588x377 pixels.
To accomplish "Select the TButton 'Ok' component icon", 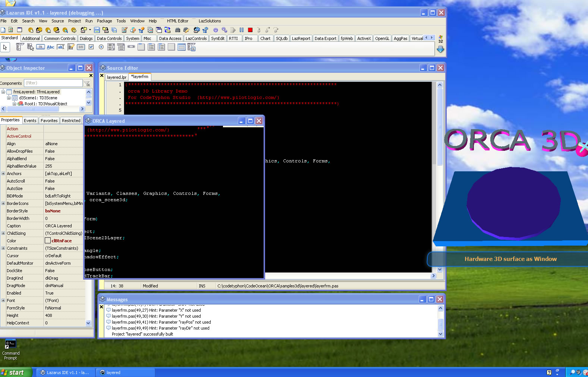I will click(40, 47).
